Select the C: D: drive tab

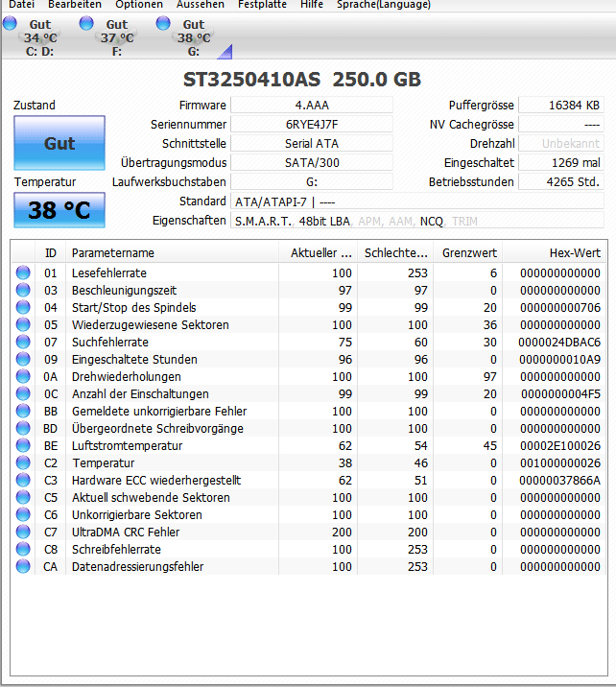coord(33,37)
